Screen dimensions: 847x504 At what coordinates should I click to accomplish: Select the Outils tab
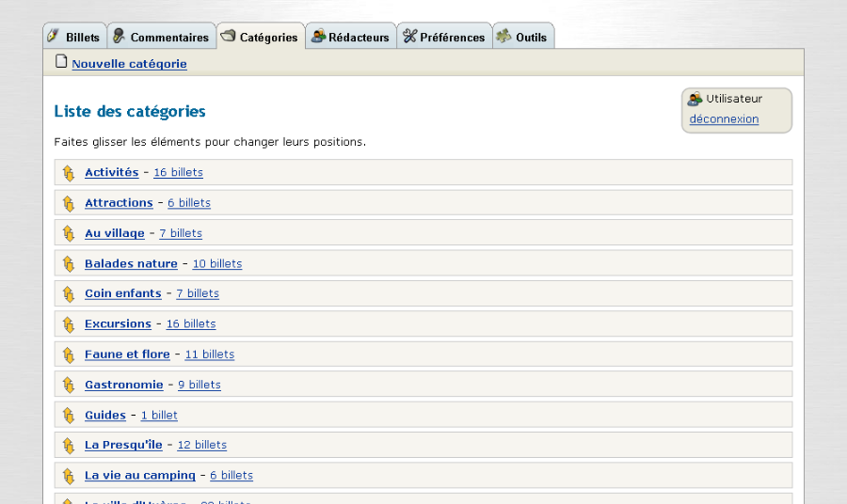point(523,37)
